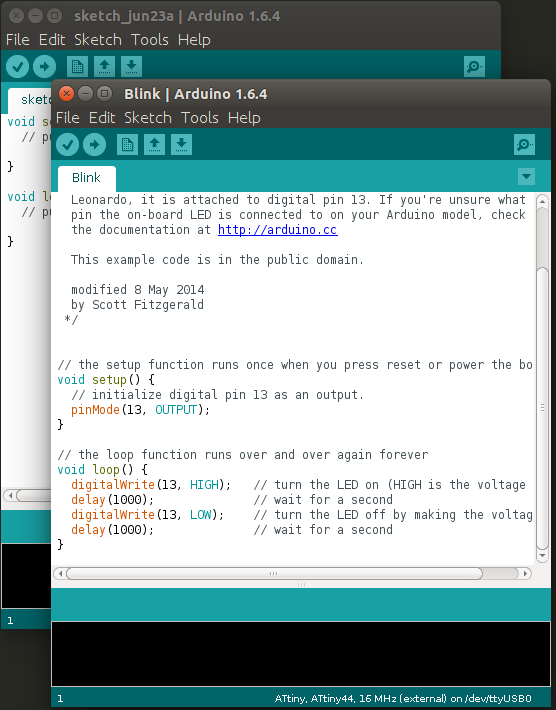Click 'This example code is in the public domain.'
Viewport: 556px width, 710px height.
pos(217,260)
